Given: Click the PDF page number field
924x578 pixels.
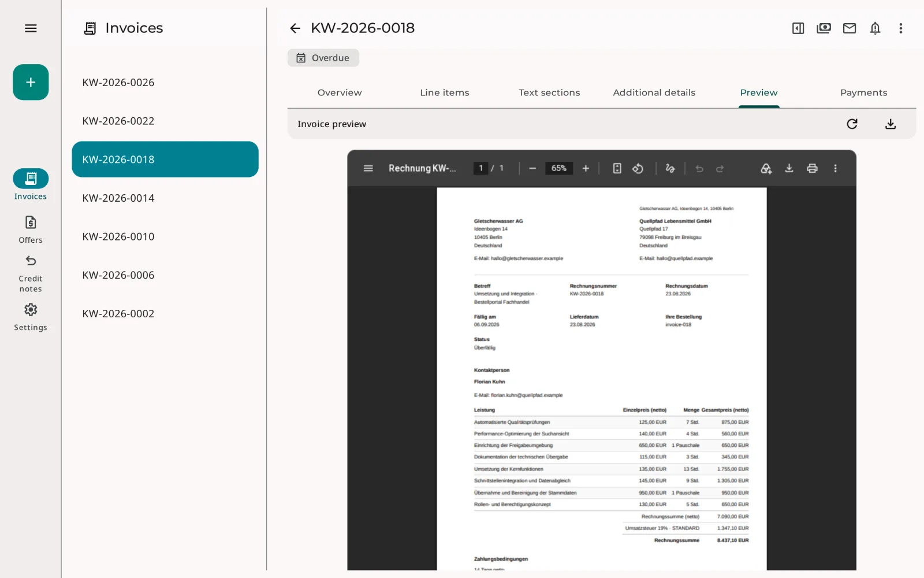Looking at the screenshot, I should tap(481, 168).
